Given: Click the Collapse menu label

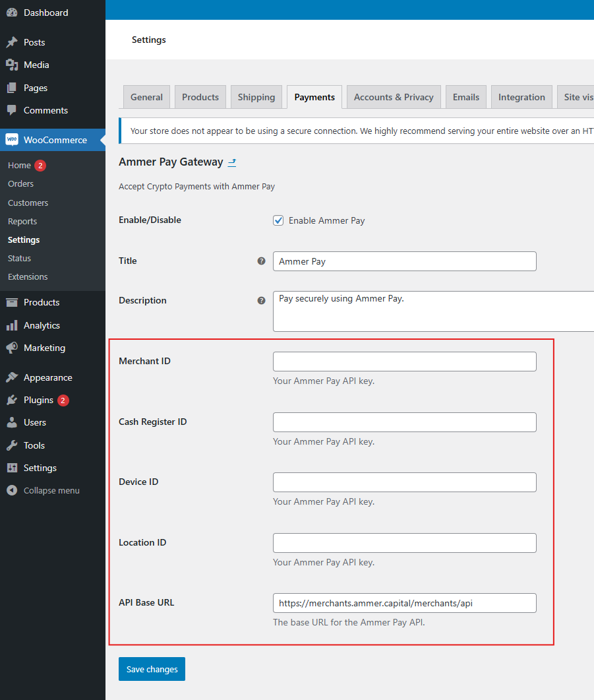Looking at the screenshot, I should 51,490.
